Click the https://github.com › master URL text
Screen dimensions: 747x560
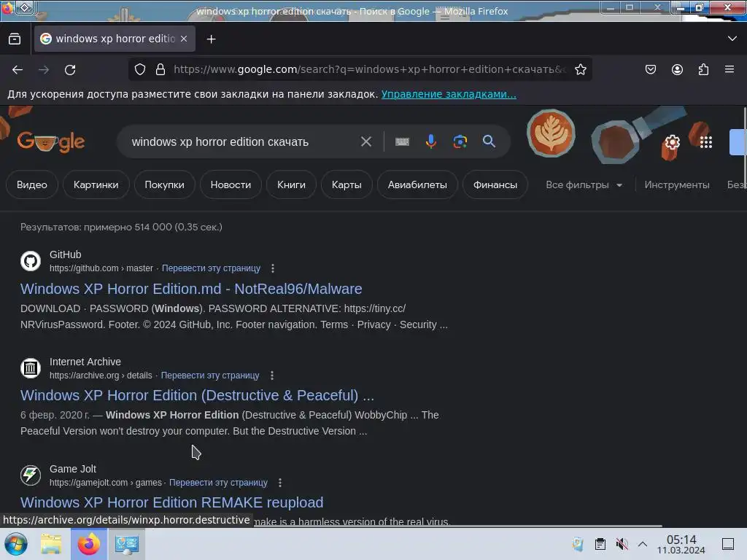101,268
